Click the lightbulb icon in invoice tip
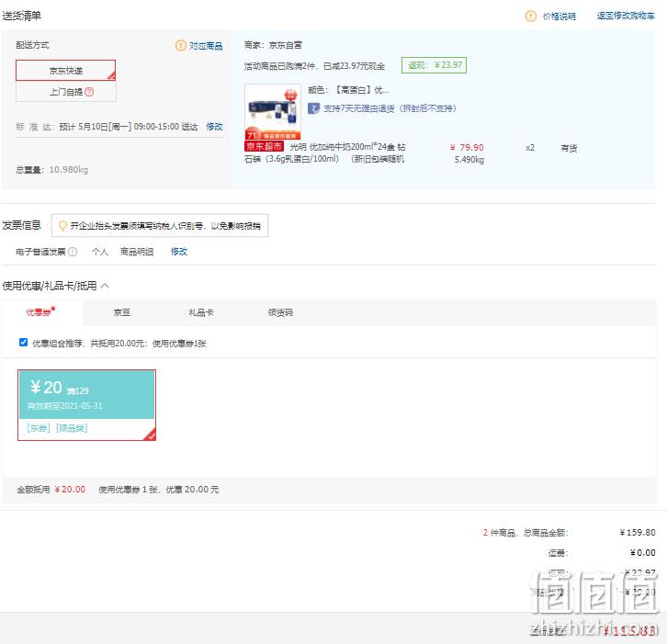The image size is (667, 644). coord(62,225)
